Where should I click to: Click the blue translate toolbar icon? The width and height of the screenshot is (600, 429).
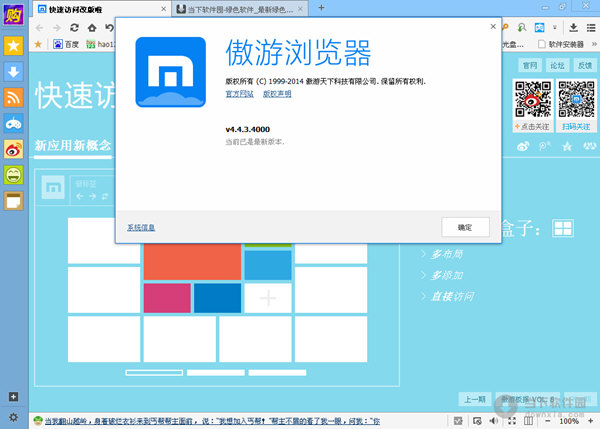click(x=540, y=27)
